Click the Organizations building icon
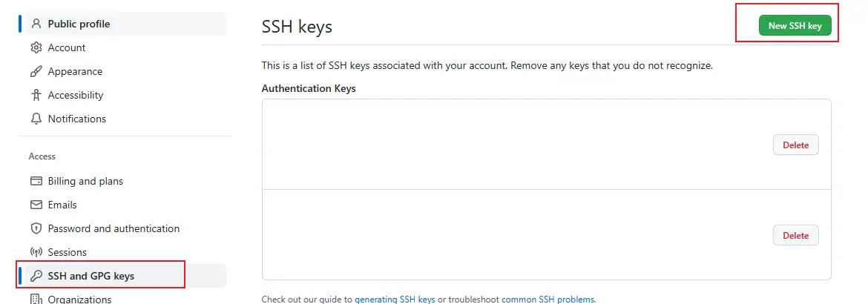This screenshot has height=304, width=868. click(36, 299)
